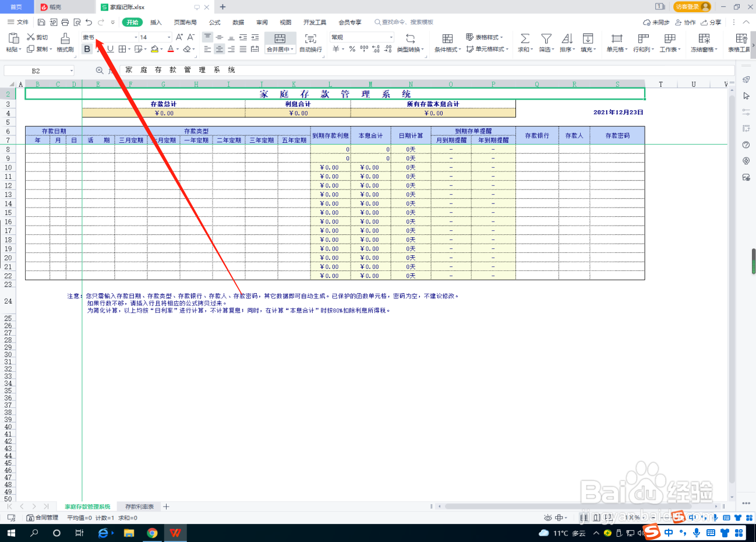Screen dimensions: 756x542
Task: Click the Sort (排序) icon
Action: [x=567, y=38]
